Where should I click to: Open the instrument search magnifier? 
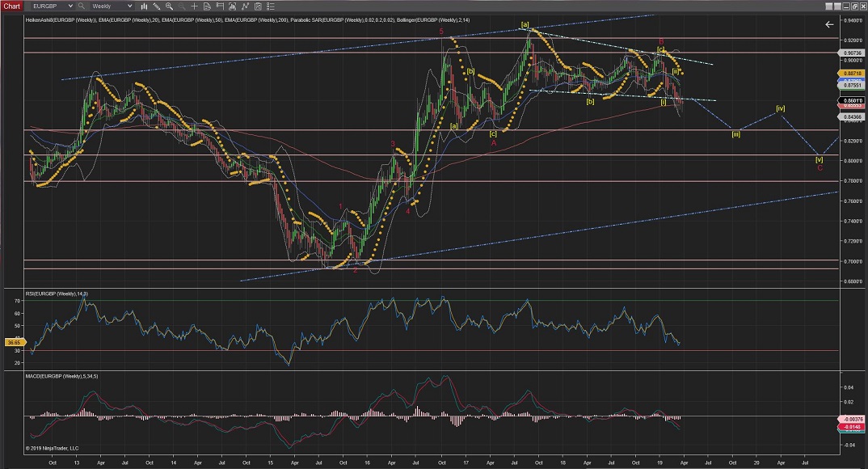82,6
